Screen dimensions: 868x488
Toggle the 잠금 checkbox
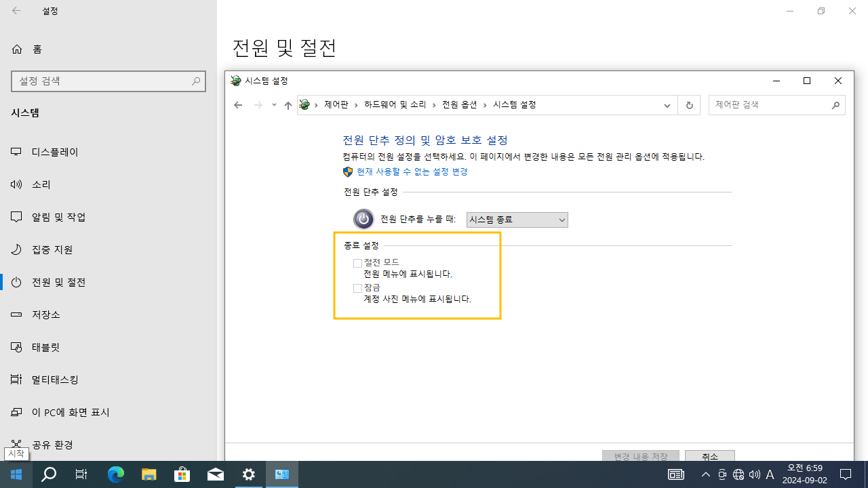pos(357,289)
